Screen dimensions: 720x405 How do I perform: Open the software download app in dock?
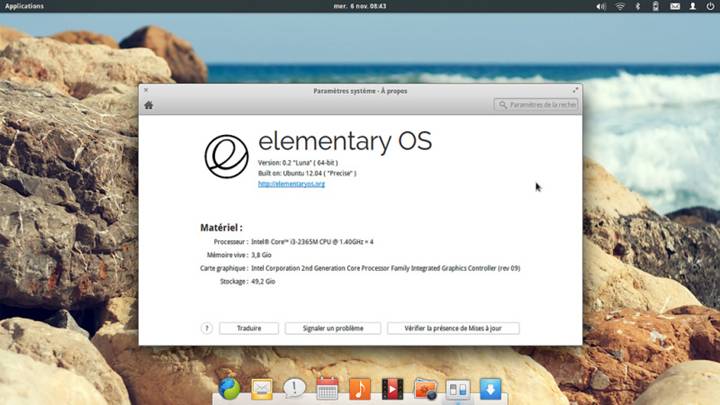pos(490,388)
